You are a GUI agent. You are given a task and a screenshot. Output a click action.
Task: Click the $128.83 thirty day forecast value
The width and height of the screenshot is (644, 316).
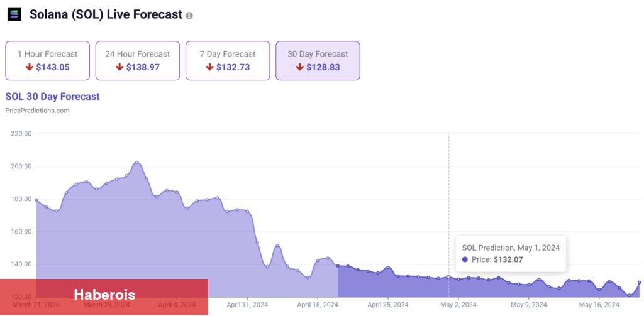(x=323, y=67)
